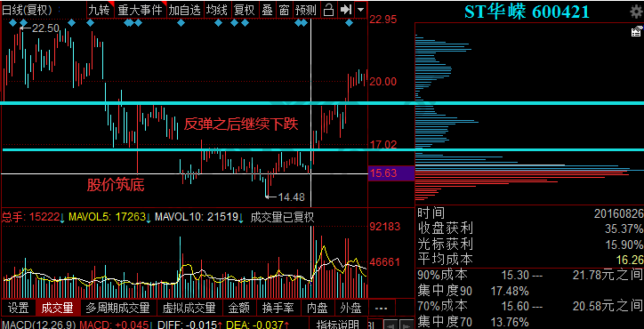Click the 集中度90 value 17.48%
644x329 pixels.
[x=510, y=291]
